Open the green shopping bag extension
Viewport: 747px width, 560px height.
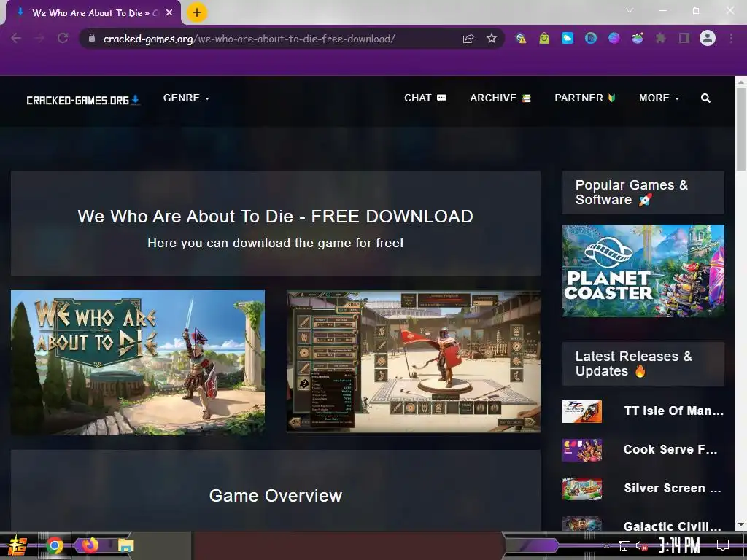[x=544, y=39]
